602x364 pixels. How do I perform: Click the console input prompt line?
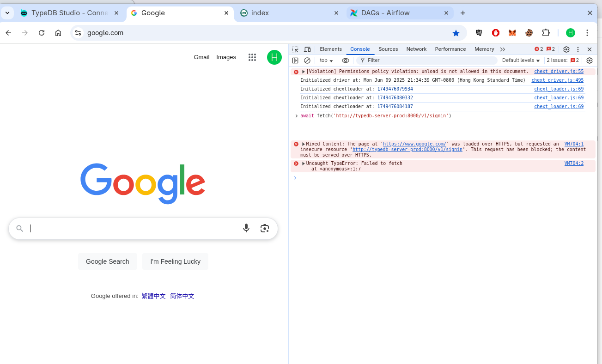click(x=444, y=178)
